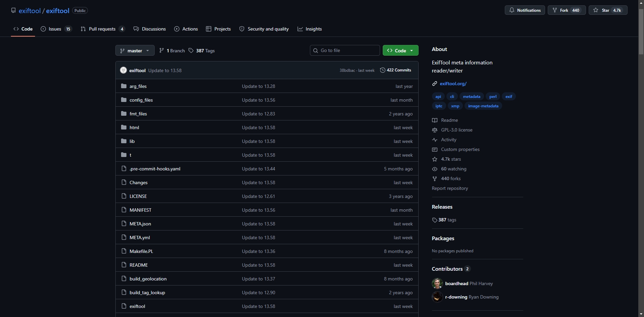Click the eye icon beside 60 watching
Viewport: 644px width, 317px height.
point(435,169)
